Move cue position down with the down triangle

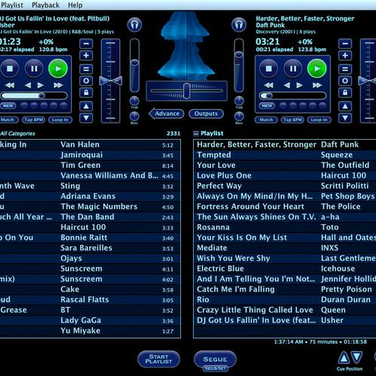pyautogui.click(x=357, y=357)
